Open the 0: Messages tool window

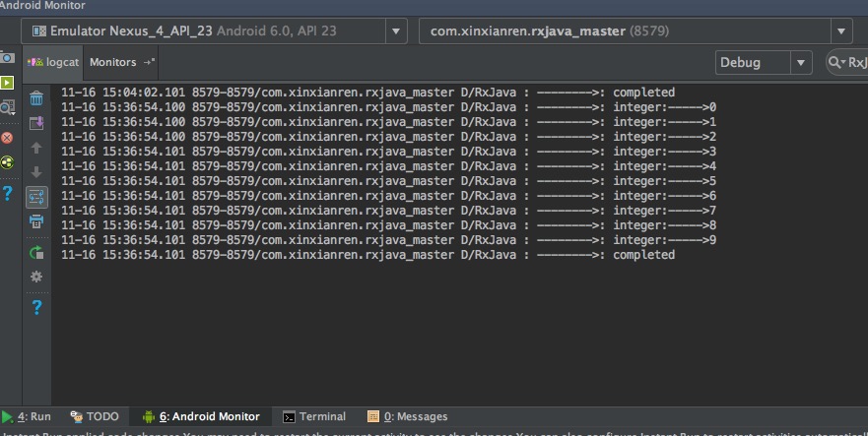[x=408, y=416]
